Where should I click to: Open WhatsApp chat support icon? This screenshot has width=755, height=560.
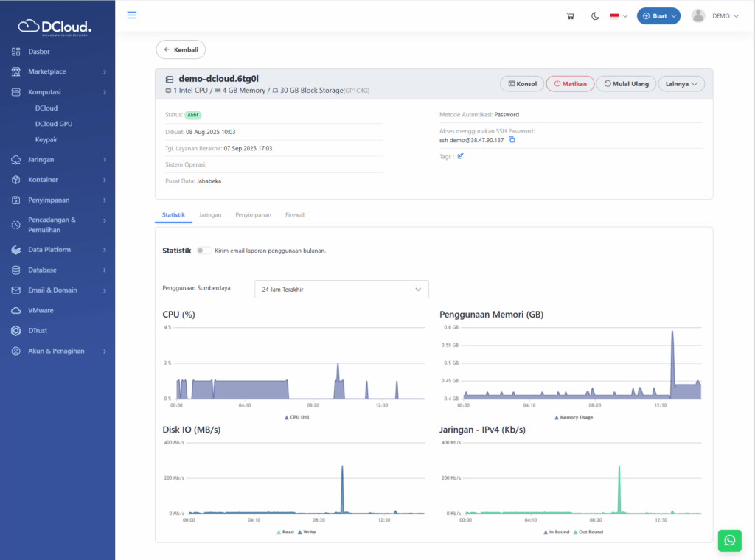(729, 540)
